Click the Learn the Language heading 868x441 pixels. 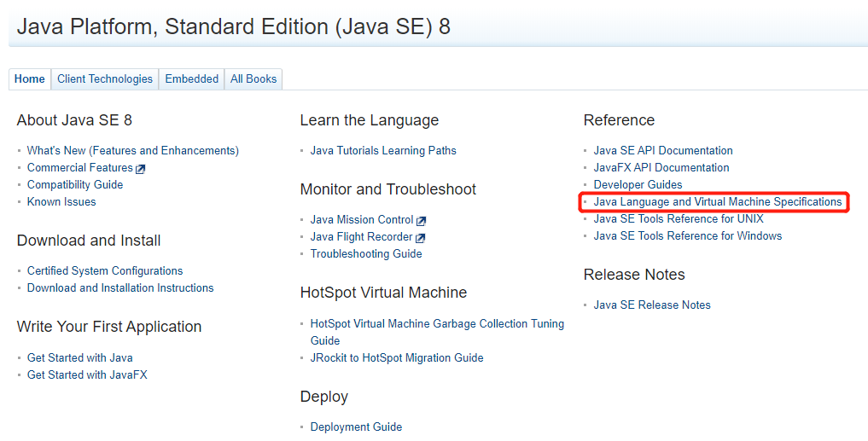[370, 120]
